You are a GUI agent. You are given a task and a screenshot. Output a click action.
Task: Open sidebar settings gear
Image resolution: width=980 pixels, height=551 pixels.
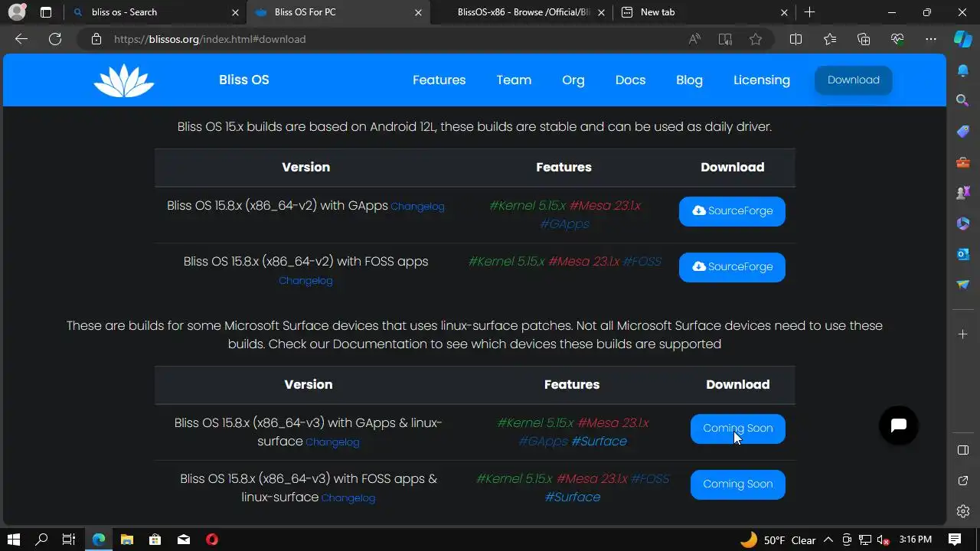(x=963, y=511)
